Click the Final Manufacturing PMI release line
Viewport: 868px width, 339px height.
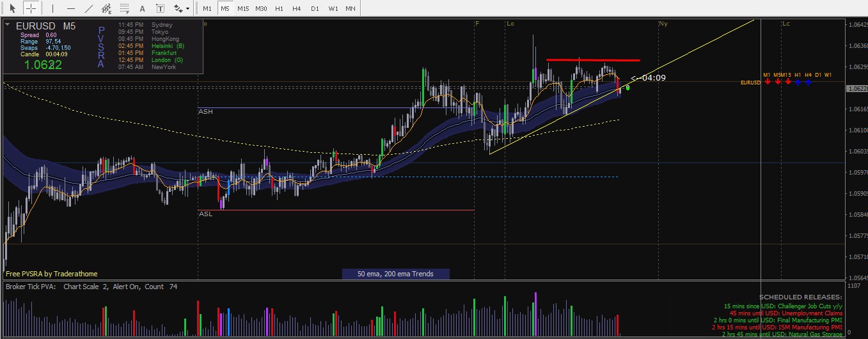778,320
